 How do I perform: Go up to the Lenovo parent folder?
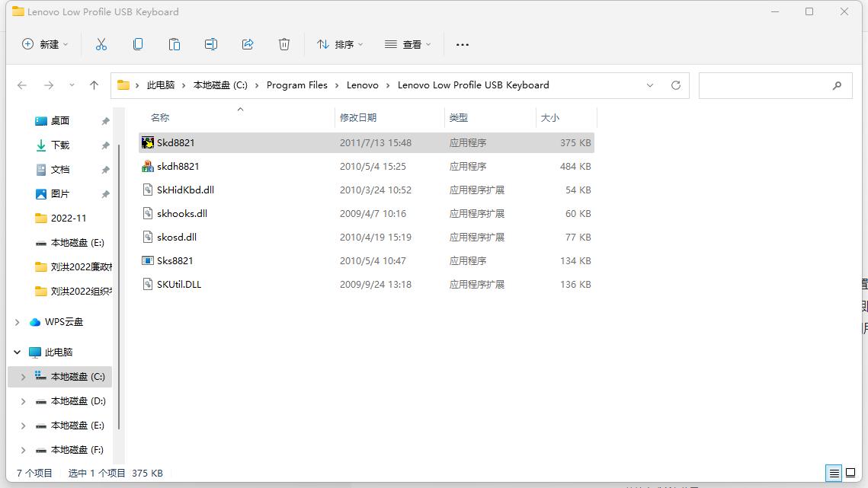94,85
